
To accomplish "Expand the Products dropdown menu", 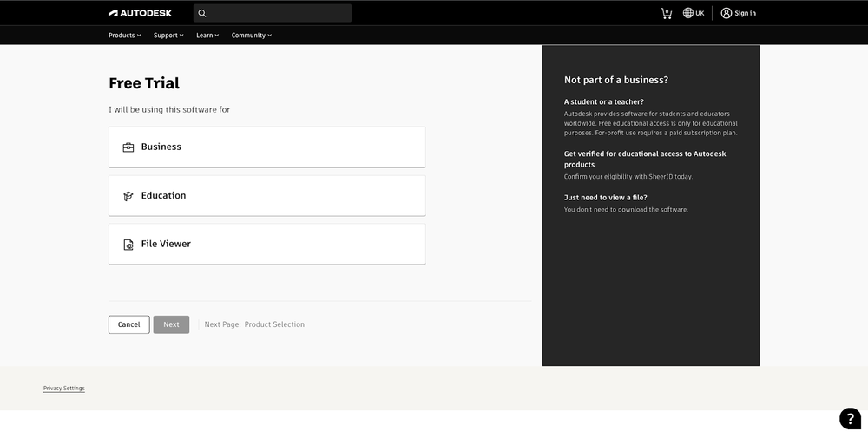I will point(124,36).
